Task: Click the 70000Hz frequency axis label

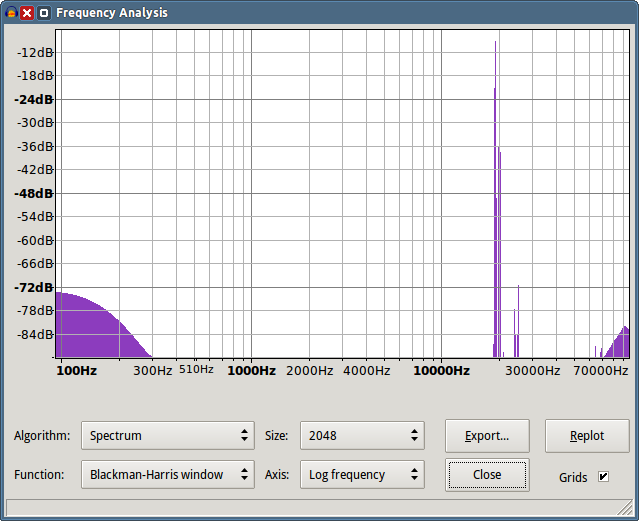Action: [x=601, y=371]
